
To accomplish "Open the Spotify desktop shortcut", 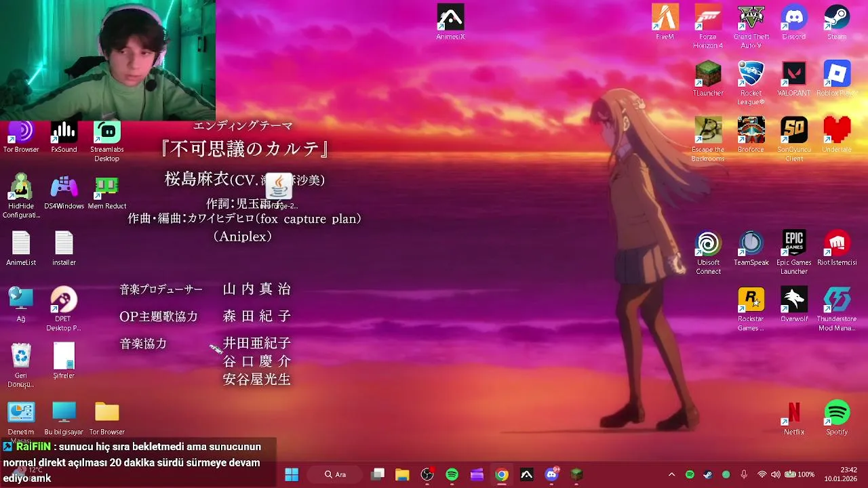I will point(837,417).
